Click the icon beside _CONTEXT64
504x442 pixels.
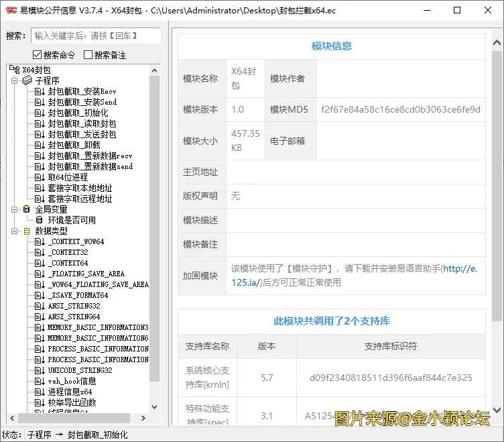pos(40,263)
